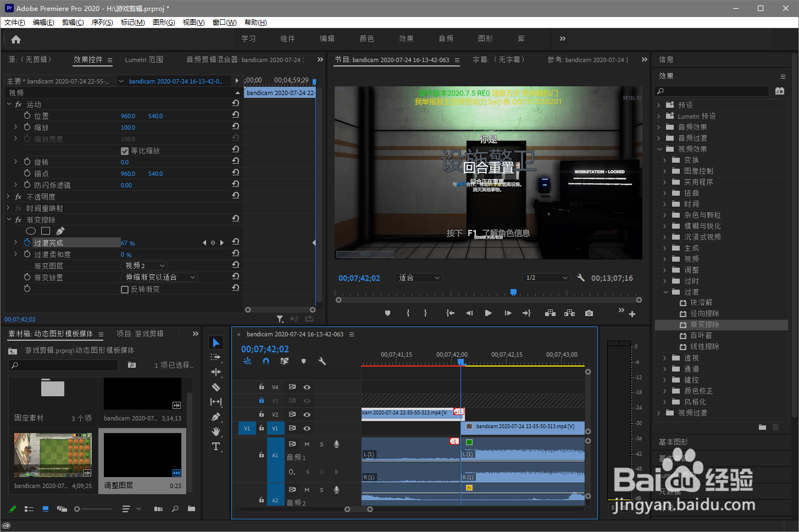This screenshot has height=532, width=799.
Task: Adjust the project panel thumbnail zoom slider
Action: [77, 509]
